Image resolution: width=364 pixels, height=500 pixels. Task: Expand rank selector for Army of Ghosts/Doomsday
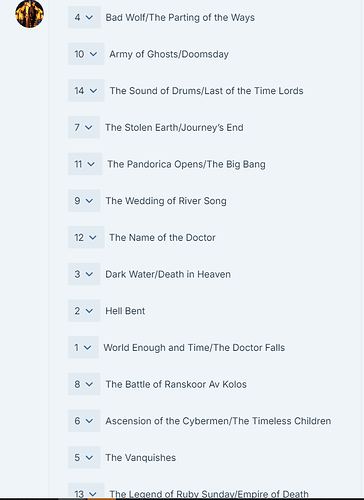[x=86, y=54]
